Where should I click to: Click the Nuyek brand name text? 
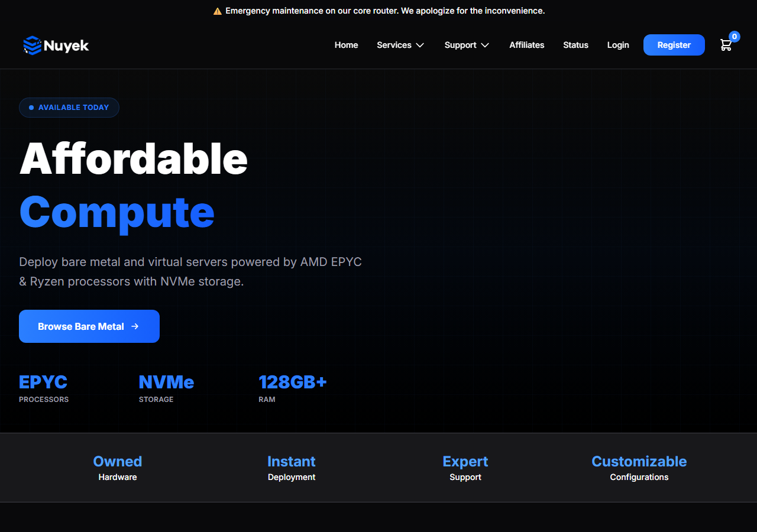click(x=66, y=46)
